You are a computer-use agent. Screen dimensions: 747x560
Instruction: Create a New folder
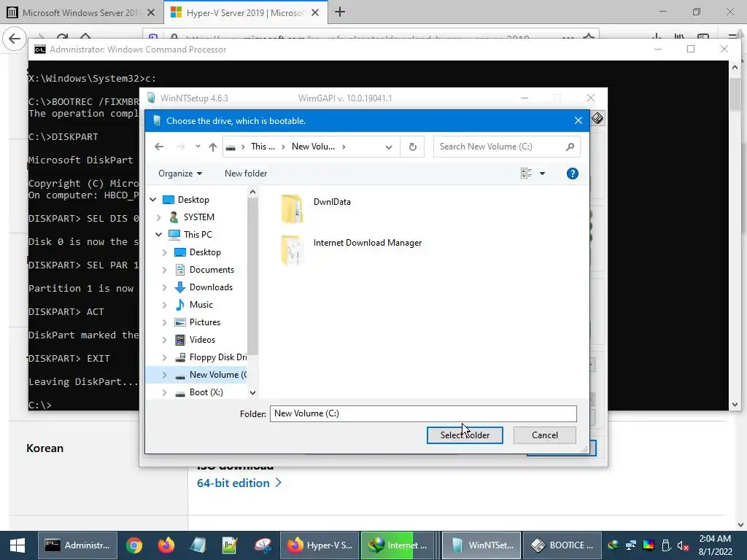[x=246, y=174]
